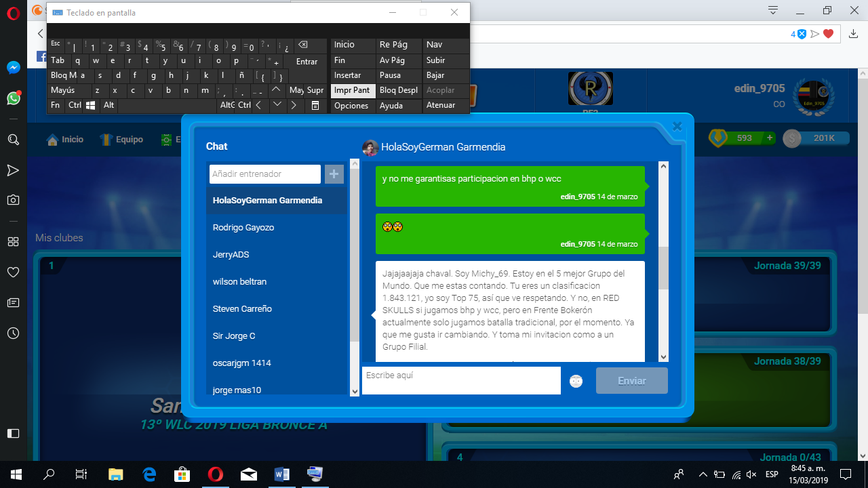This screenshot has width=868, height=488.
Task: Toggle the Nav key on keyboard
Action: [446, 45]
